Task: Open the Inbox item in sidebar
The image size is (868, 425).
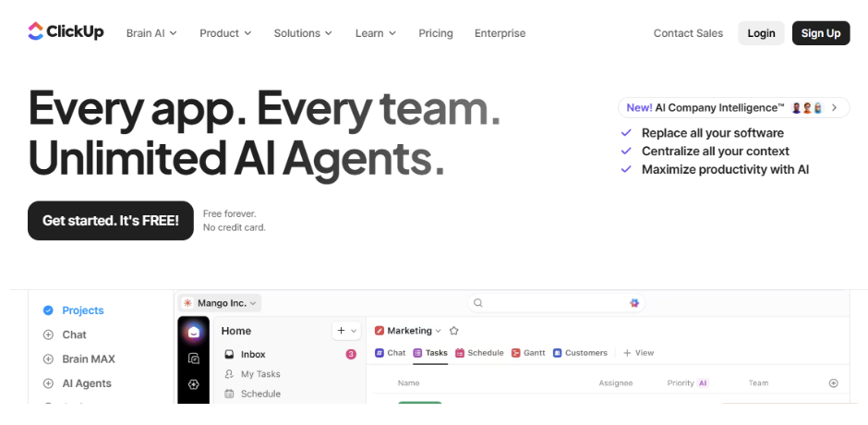Action: [x=253, y=354]
